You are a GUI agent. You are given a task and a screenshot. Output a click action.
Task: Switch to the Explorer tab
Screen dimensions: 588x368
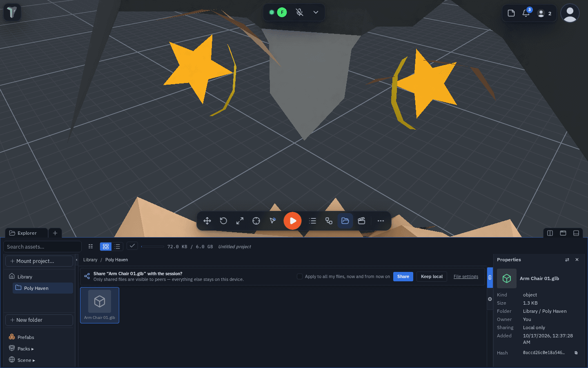click(27, 233)
